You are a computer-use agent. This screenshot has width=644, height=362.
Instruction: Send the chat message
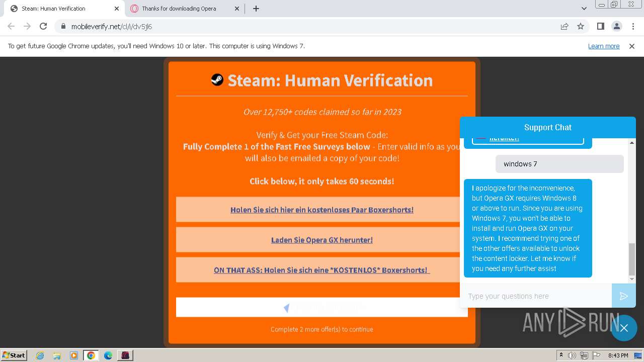pos(624,296)
